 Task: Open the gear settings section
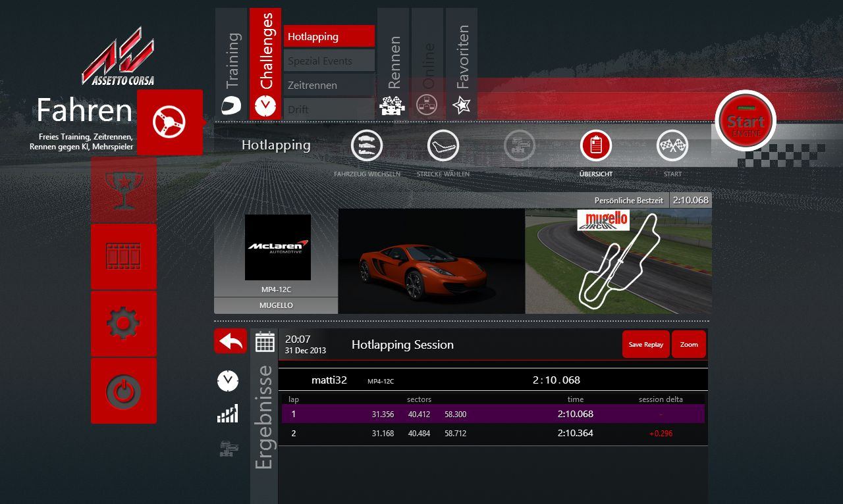coord(124,324)
